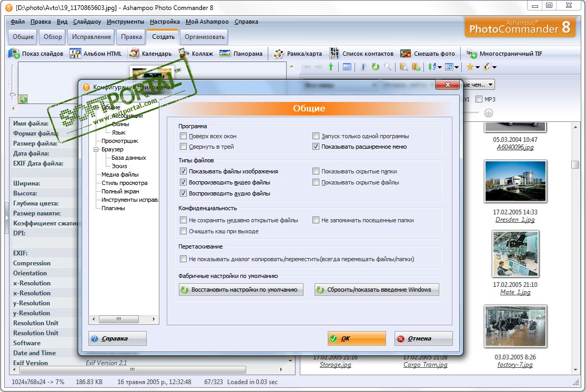Screen dimensions: 586x392
Task: Click the vertical zoom slider handle beside the preview
Action: (x=12, y=96)
